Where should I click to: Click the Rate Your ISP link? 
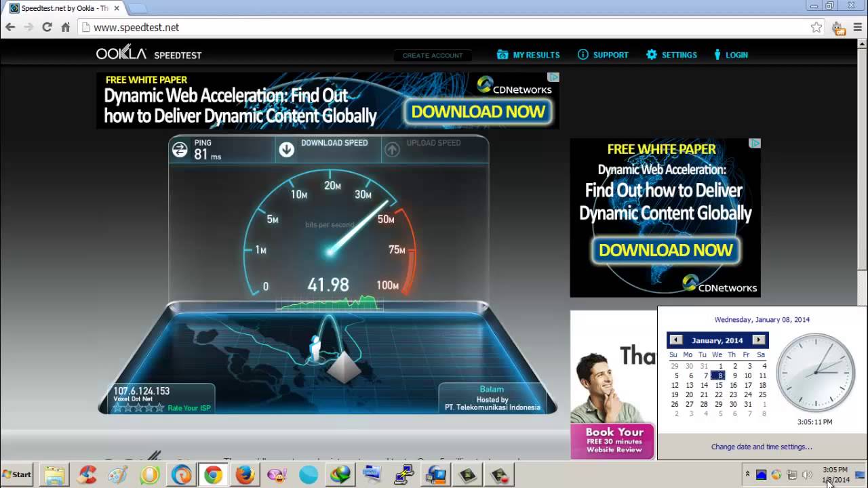pyautogui.click(x=189, y=408)
